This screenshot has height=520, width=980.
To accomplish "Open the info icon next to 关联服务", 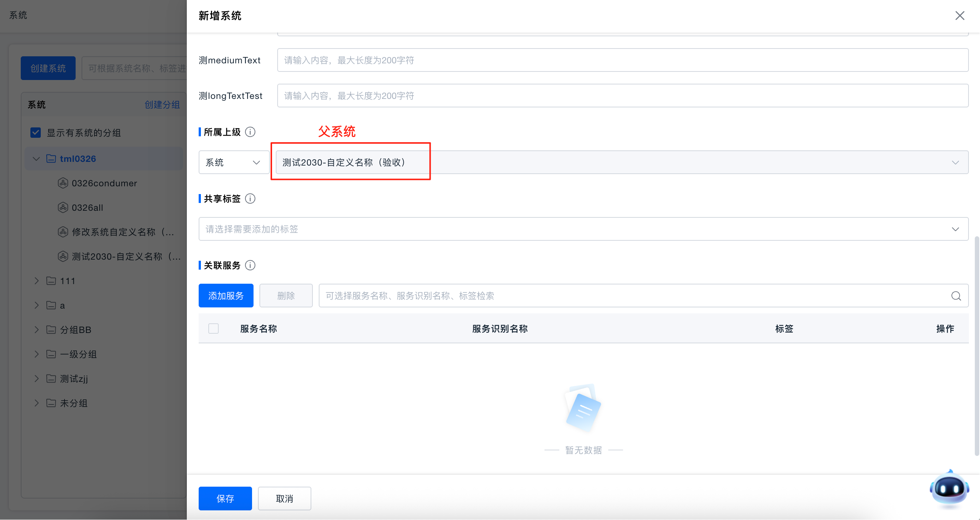I will point(250,265).
